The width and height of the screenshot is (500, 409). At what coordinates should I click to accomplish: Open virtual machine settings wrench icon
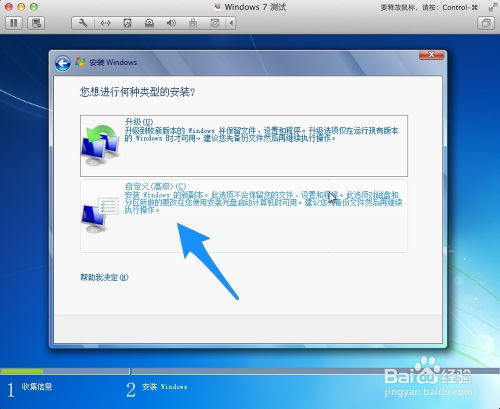tap(83, 23)
